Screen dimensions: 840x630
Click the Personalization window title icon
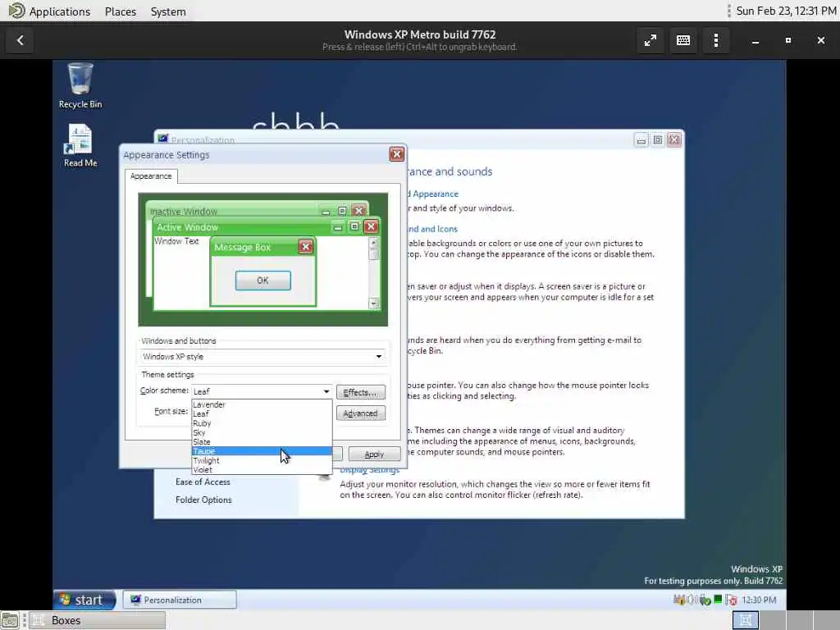(x=163, y=139)
